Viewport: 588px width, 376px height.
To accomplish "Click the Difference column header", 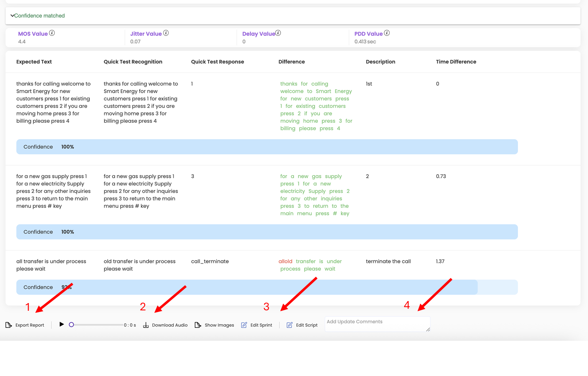I will tap(292, 62).
